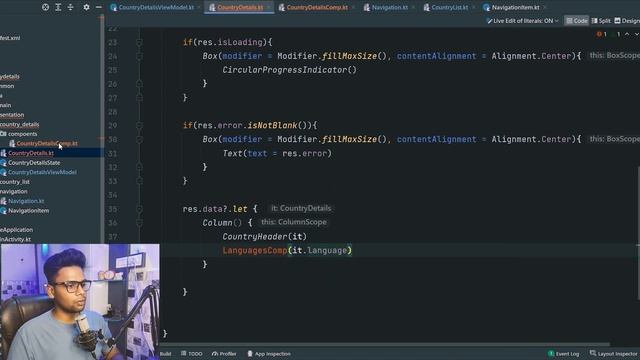Switch editor to Split view

tap(601, 21)
